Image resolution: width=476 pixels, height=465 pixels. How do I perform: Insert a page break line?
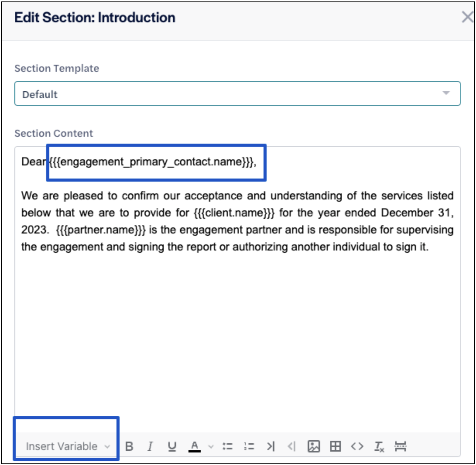401,446
